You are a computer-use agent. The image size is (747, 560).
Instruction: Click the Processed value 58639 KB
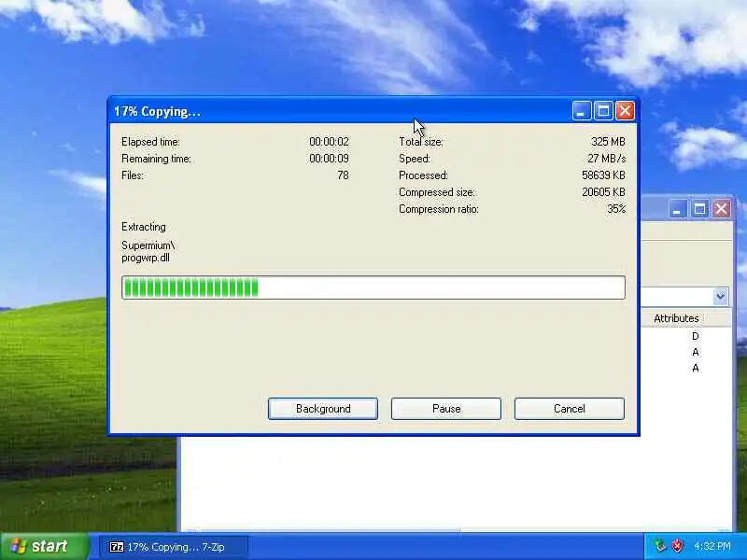coord(603,175)
